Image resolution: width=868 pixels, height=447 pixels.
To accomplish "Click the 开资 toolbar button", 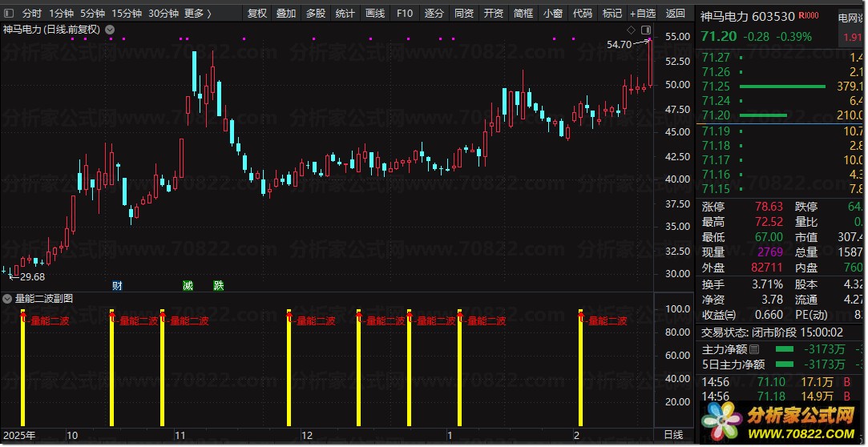I will pyautogui.click(x=493, y=14).
